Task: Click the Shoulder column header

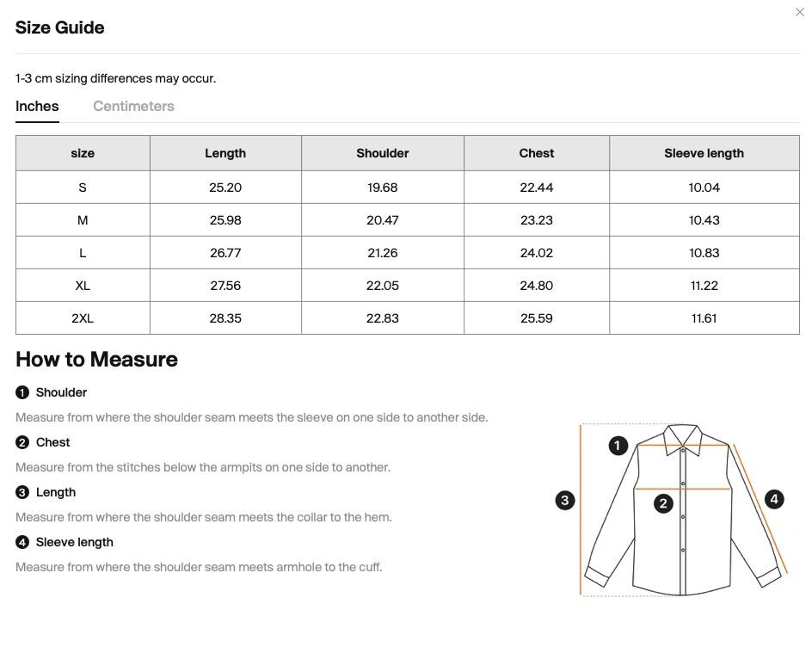Action: tap(383, 153)
